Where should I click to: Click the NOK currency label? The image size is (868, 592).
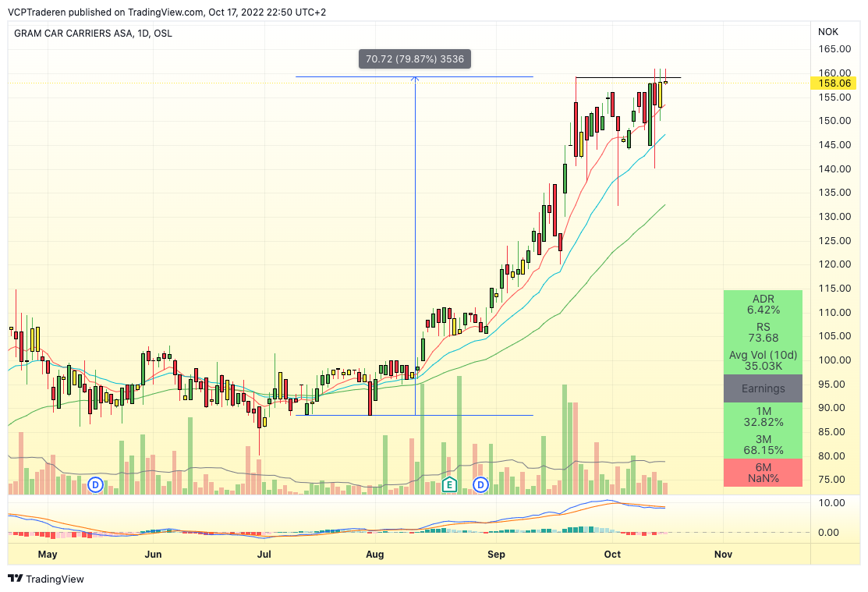point(828,32)
